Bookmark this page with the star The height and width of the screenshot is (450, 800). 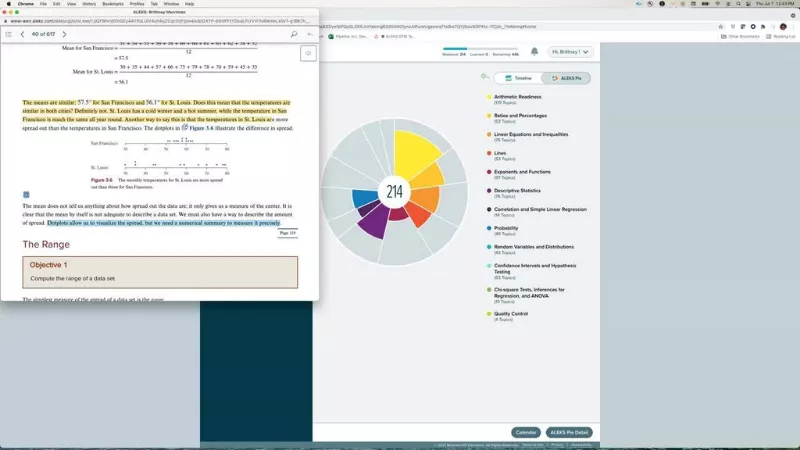[720, 27]
